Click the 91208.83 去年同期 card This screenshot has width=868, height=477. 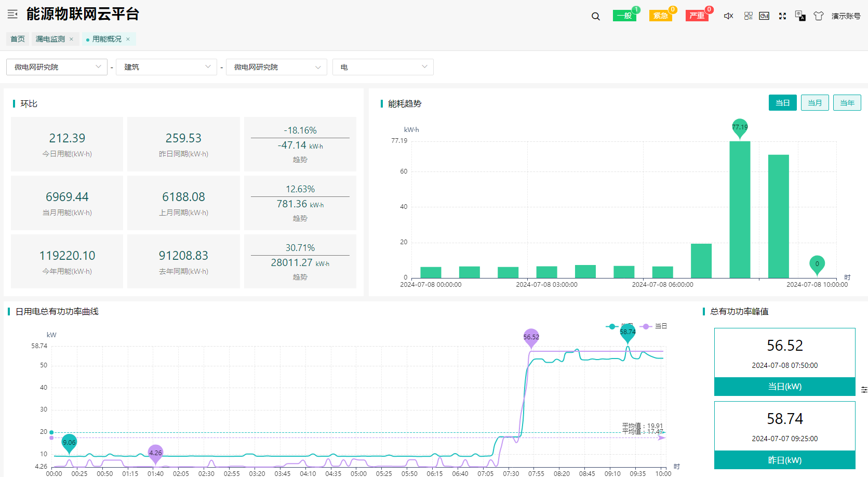183,261
